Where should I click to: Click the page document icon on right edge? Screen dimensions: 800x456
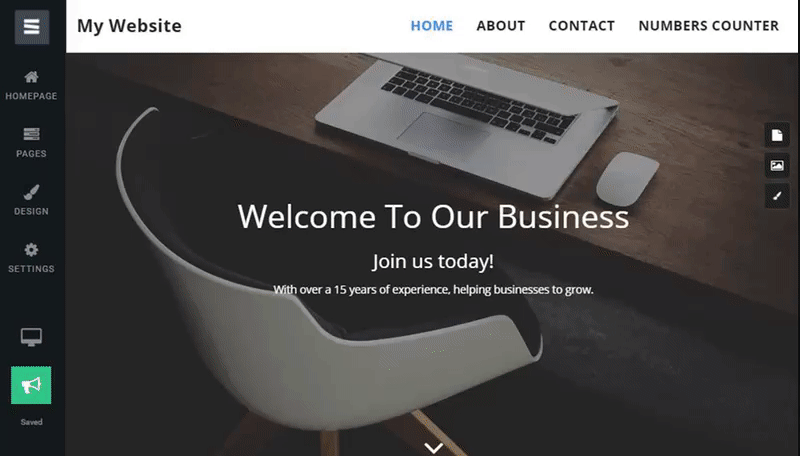tap(777, 135)
